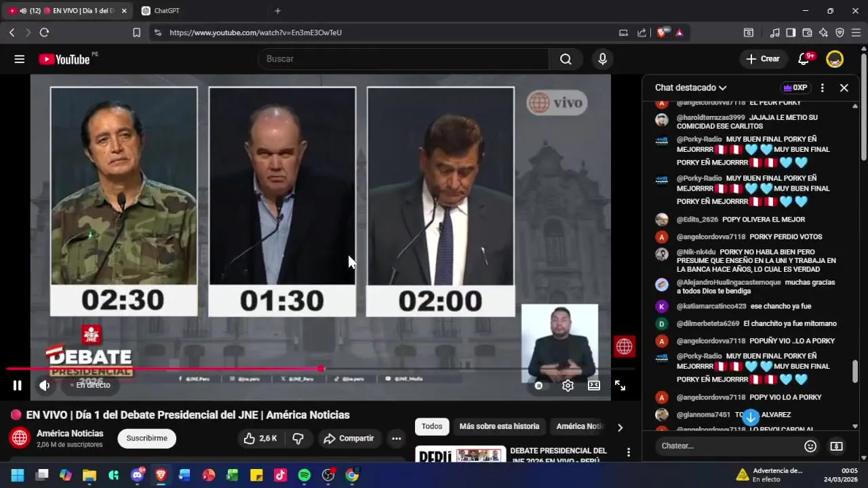Open the notifications bell
Image resolution: width=868 pixels, height=488 pixels.
coord(804,59)
